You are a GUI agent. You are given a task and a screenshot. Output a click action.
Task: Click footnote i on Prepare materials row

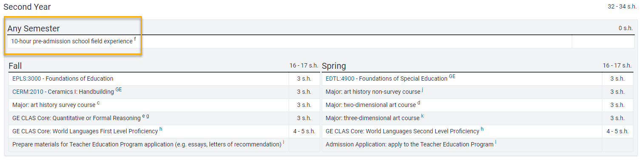click(x=284, y=143)
